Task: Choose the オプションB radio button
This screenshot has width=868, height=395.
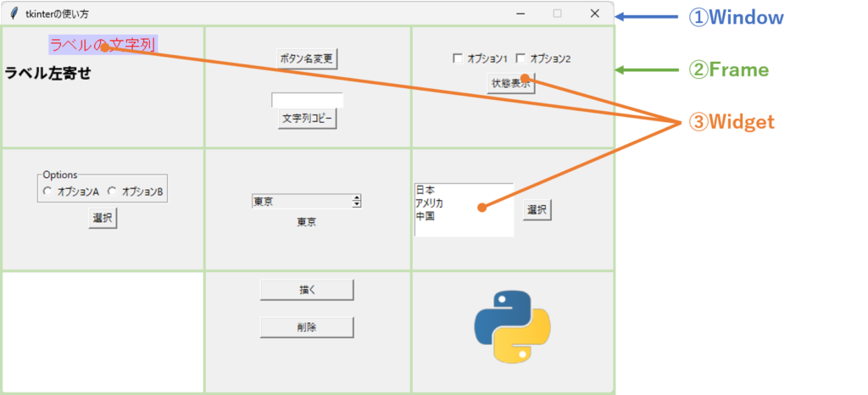Action: (x=112, y=192)
